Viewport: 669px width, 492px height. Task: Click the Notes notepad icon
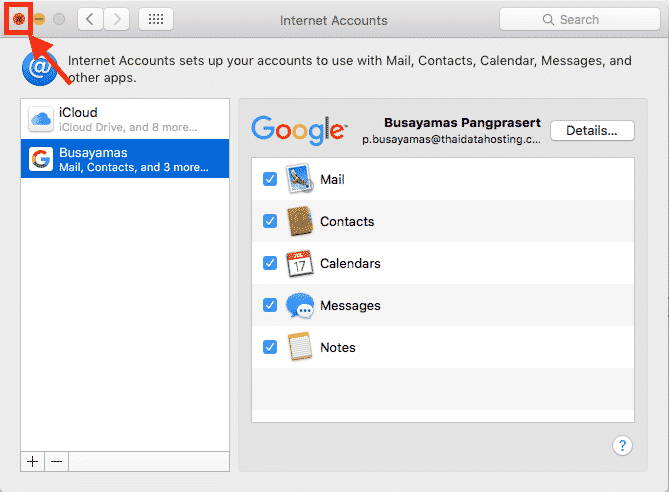pyautogui.click(x=300, y=347)
